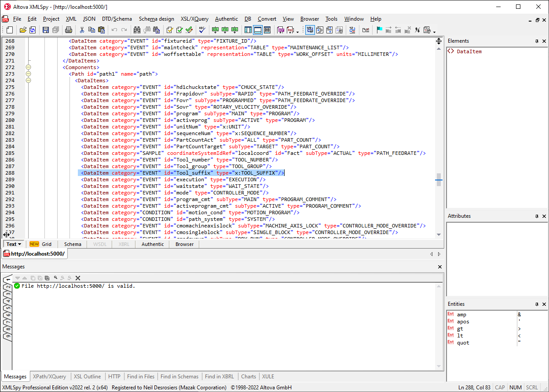Select Messages page tab 5
The image size is (549, 392).
[x=7, y=308]
